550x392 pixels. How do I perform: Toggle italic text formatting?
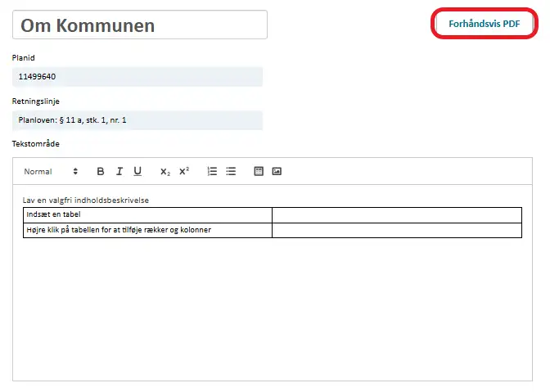pos(119,172)
